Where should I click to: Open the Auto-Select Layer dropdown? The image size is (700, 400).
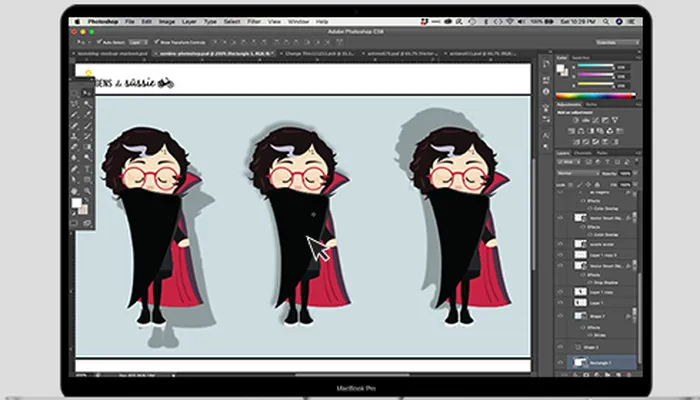[138, 42]
